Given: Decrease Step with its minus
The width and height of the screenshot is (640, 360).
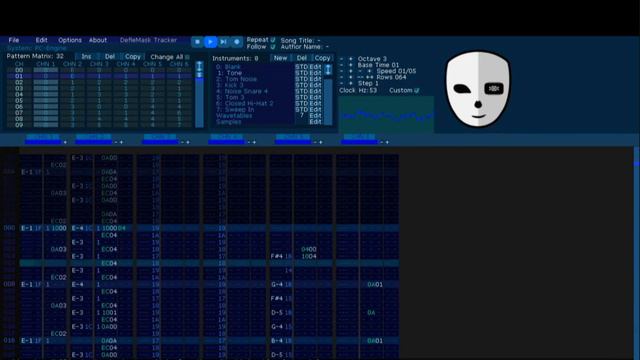Looking at the screenshot, I should [x=342, y=83].
